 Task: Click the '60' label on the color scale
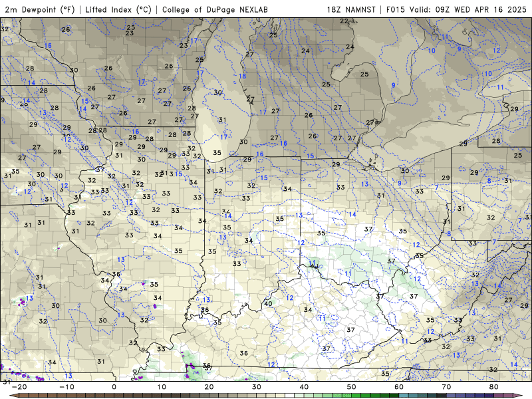click(399, 387)
